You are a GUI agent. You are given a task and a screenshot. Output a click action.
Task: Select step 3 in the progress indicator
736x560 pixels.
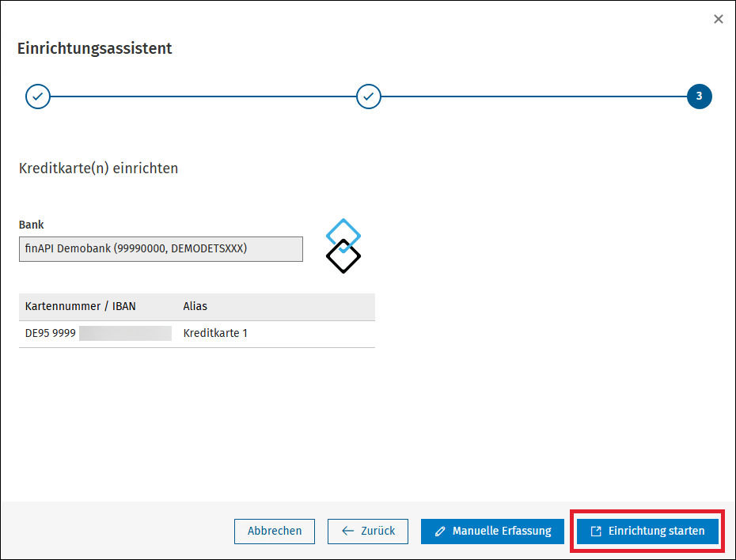pos(699,96)
